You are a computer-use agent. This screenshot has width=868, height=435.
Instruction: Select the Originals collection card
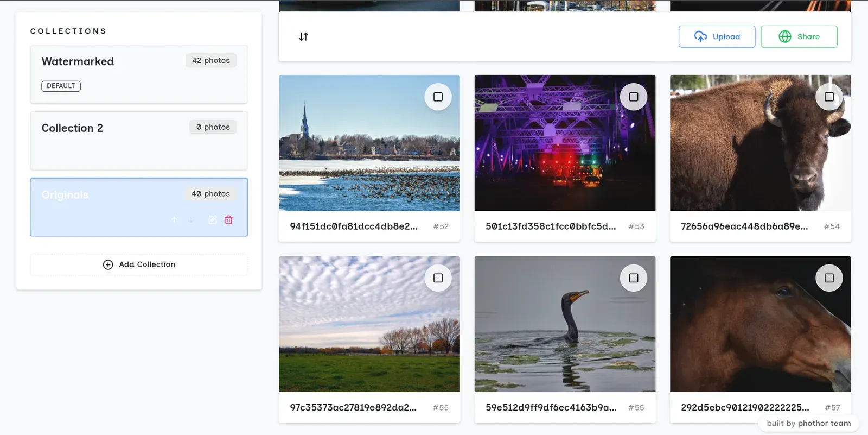139,207
